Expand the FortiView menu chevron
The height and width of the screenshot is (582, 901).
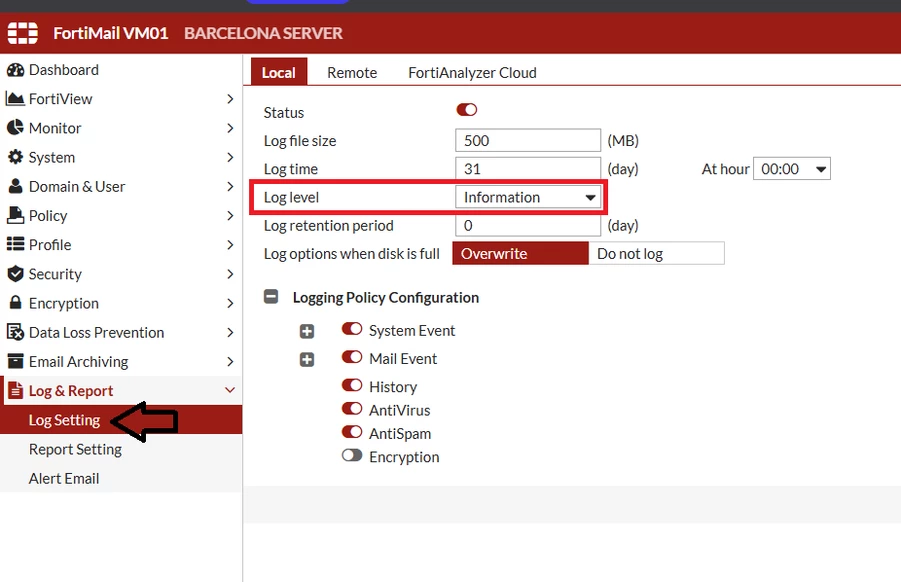pyautogui.click(x=230, y=99)
